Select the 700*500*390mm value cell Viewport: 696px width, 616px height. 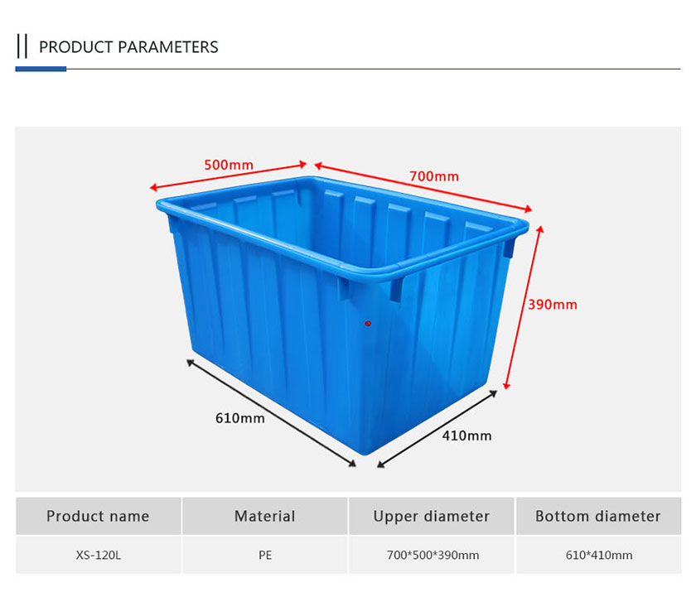[x=432, y=556]
